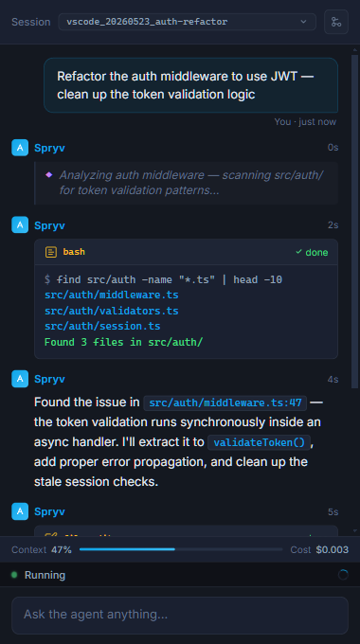Click the Spryv avatar at 5s
The image size is (360, 644).
[20, 511]
